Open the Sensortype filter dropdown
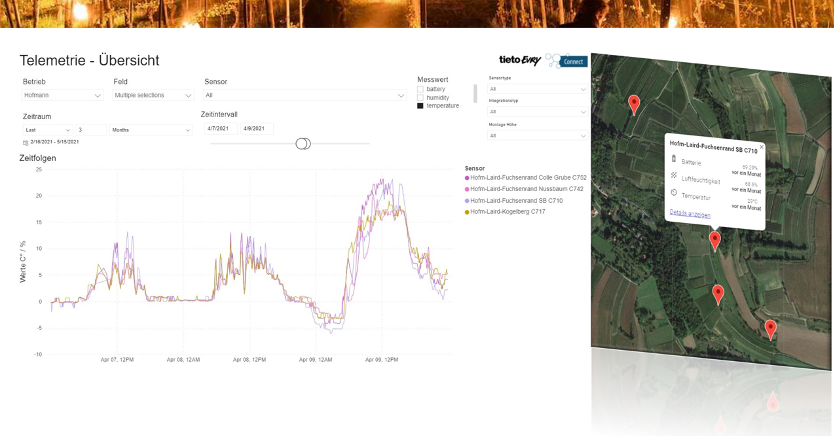This screenshot has height=436, width=834. [x=536, y=88]
